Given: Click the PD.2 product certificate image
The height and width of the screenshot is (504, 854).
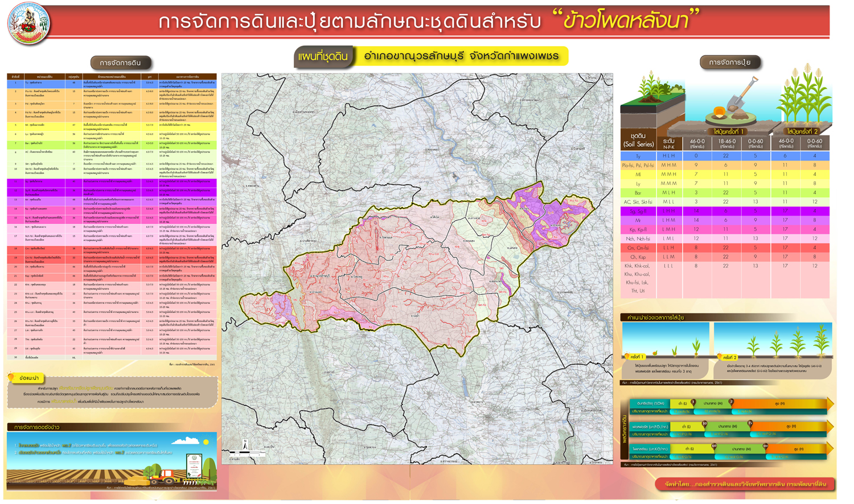Looking at the screenshot, I should click(194, 465).
